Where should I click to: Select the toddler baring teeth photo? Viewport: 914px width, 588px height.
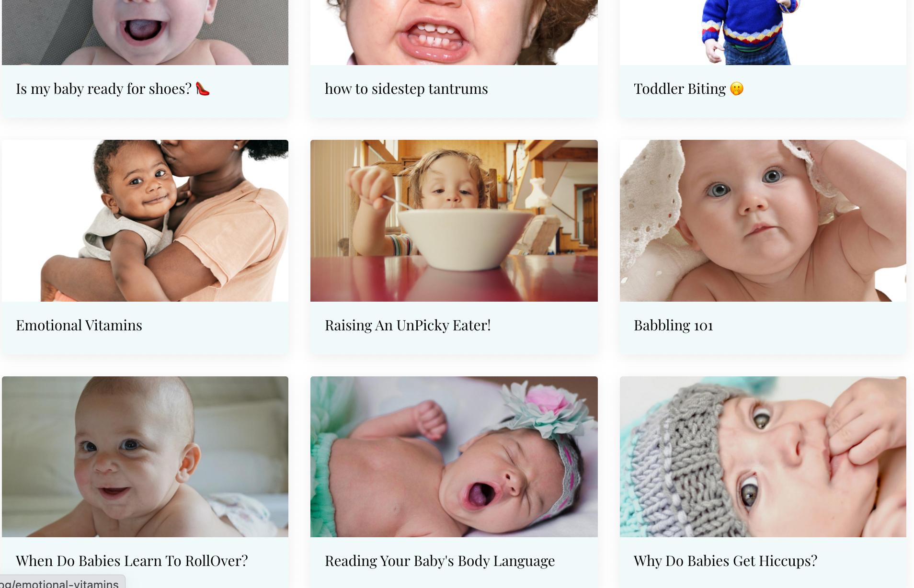454,33
